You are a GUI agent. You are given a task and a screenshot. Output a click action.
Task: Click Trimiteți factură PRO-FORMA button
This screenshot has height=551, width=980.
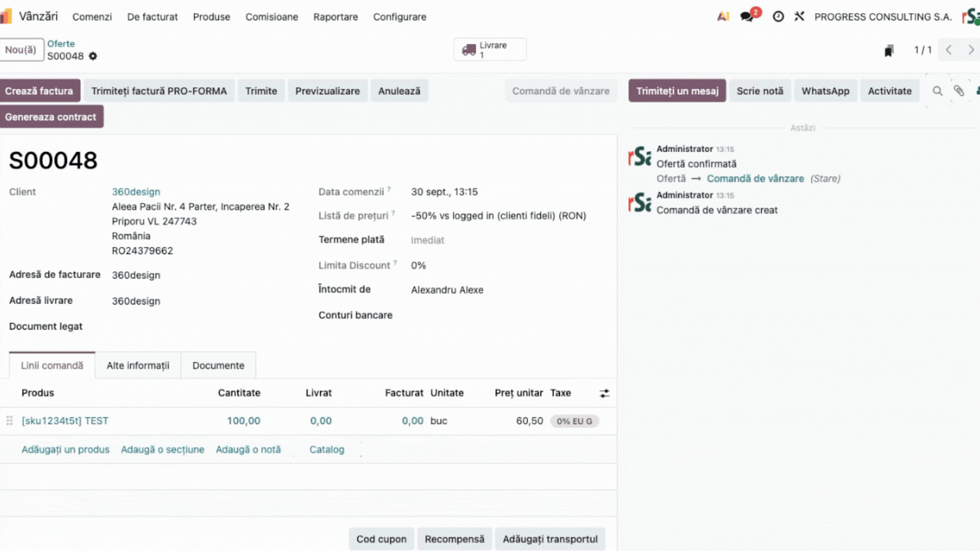click(159, 91)
